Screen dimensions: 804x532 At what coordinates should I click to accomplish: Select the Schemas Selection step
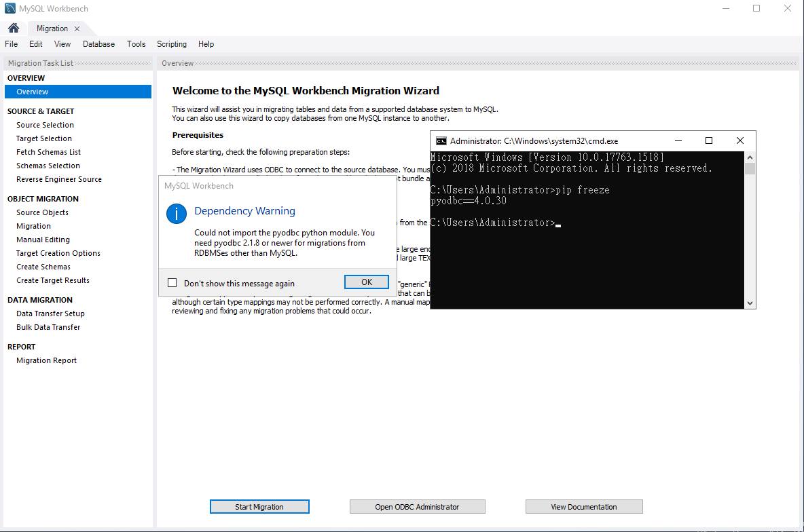pyautogui.click(x=48, y=166)
